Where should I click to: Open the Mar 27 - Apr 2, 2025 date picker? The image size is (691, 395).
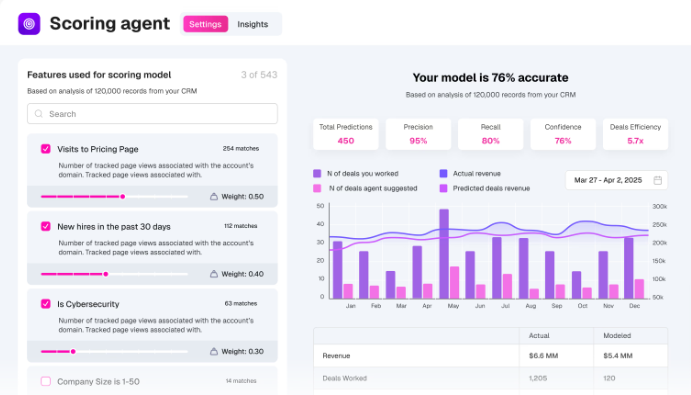pyautogui.click(x=617, y=180)
